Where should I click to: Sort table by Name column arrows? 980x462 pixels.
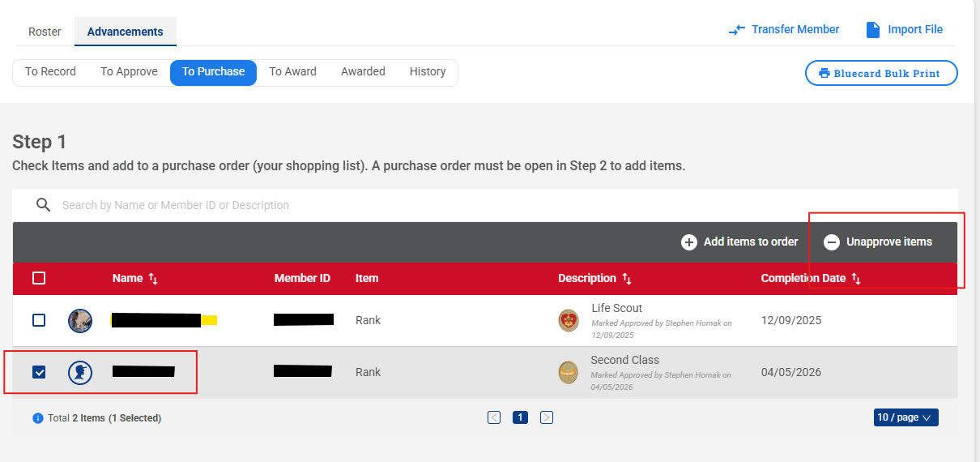(153, 279)
